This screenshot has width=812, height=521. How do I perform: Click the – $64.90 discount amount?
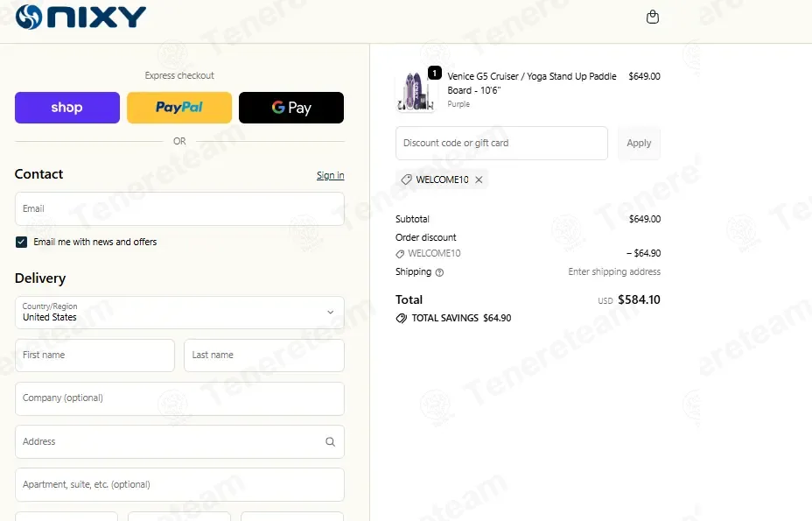coord(643,254)
